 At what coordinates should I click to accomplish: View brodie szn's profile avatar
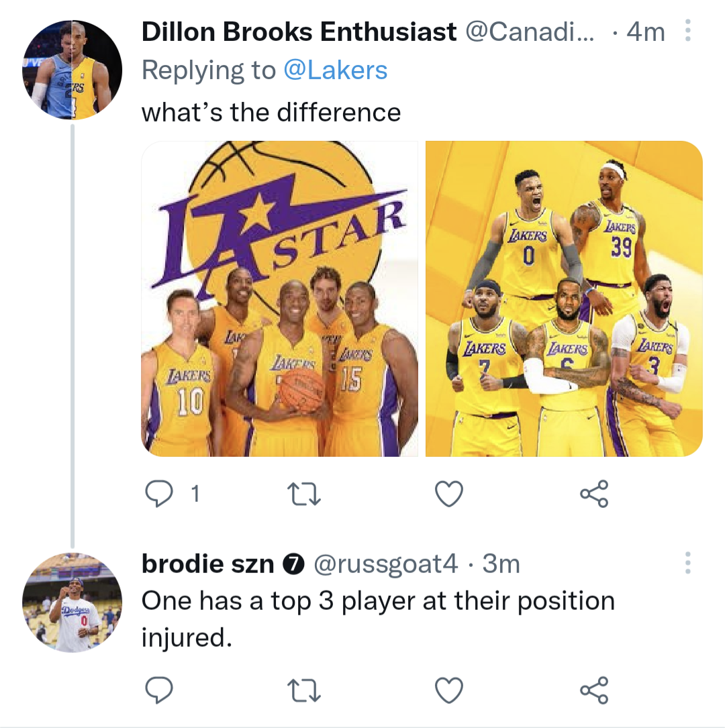click(x=71, y=603)
